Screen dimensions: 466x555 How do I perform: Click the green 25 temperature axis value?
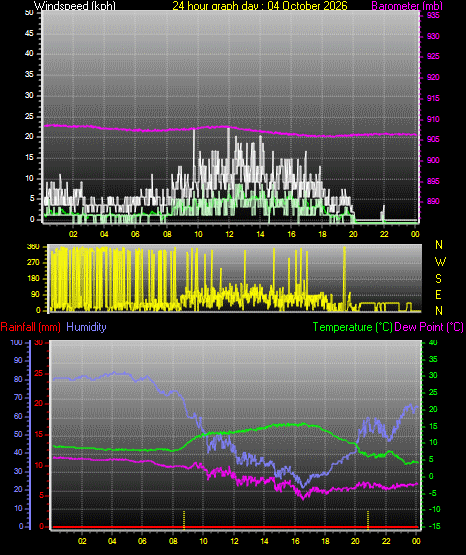click(x=433, y=393)
